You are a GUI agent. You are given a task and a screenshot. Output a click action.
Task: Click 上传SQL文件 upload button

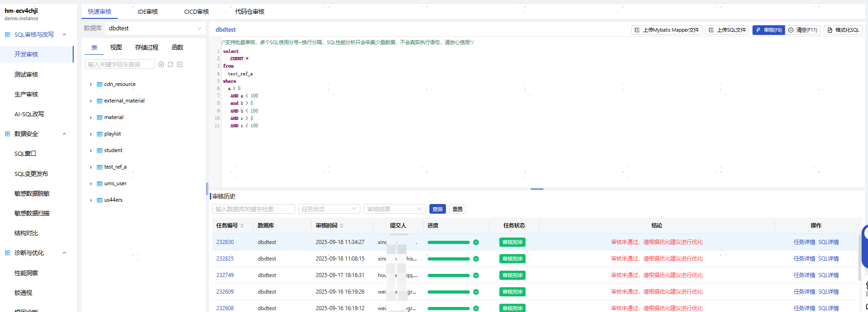click(727, 30)
